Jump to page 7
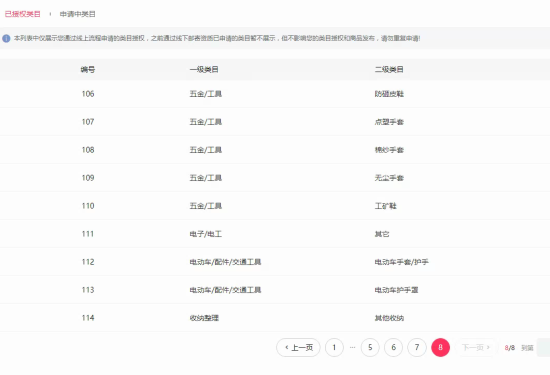550x375 pixels. pos(417,347)
